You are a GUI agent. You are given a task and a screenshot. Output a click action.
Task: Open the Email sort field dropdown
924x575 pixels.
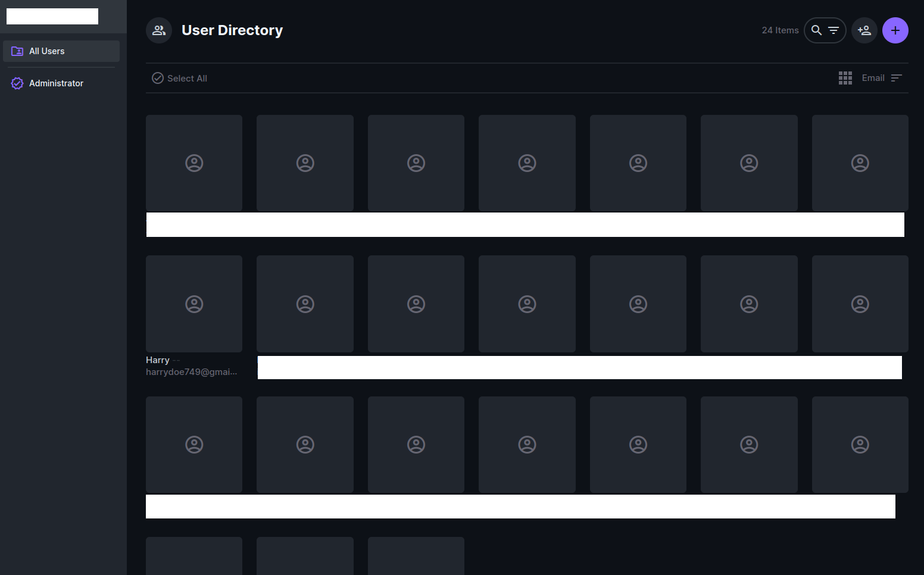click(x=873, y=78)
